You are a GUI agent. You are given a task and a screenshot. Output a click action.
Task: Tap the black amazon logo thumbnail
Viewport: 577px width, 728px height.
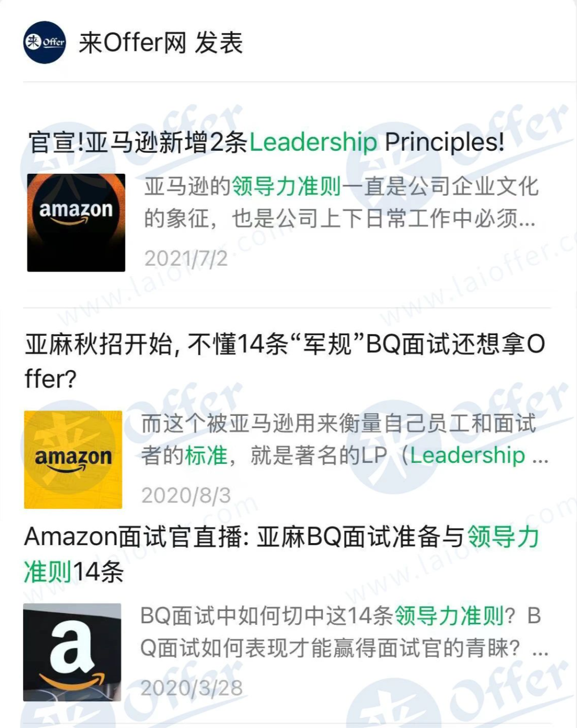tap(76, 222)
